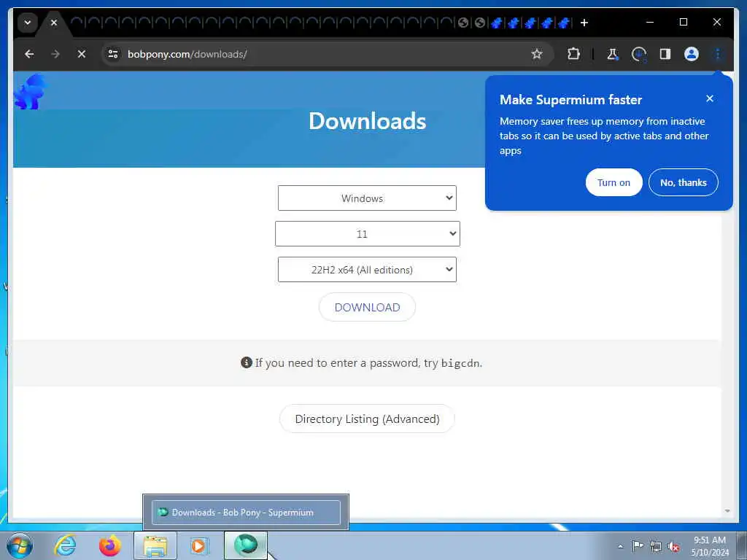The width and height of the screenshot is (747, 560).
Task: Toggle the side panel icon
Action: 665,54
